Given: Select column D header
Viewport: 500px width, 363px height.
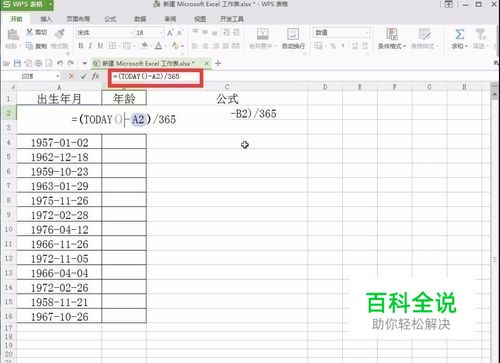Looking at the screenshot, I should pyautogui.click(x=325, y=87).
